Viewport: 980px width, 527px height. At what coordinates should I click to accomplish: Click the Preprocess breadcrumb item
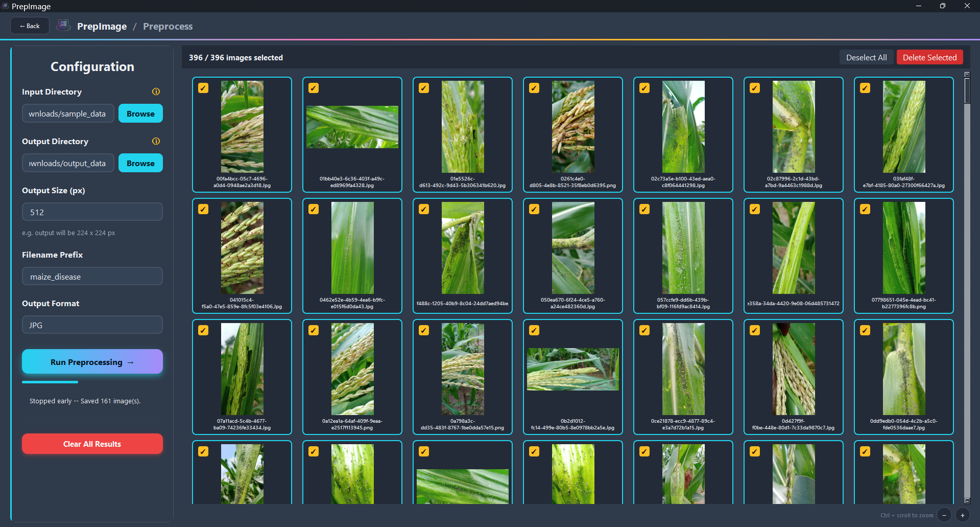(x=168, y=26)
